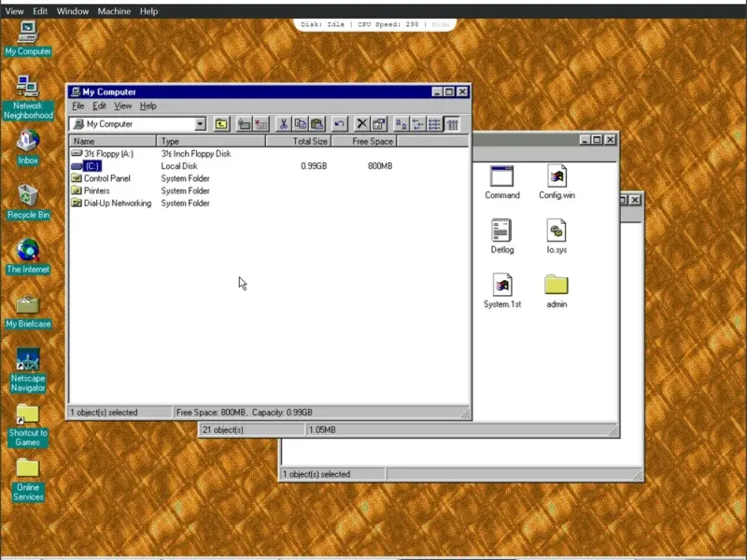The image size is (747, 560).
Task: Click the faint Hide link in status pill
Action: click(x=441, y=24)
